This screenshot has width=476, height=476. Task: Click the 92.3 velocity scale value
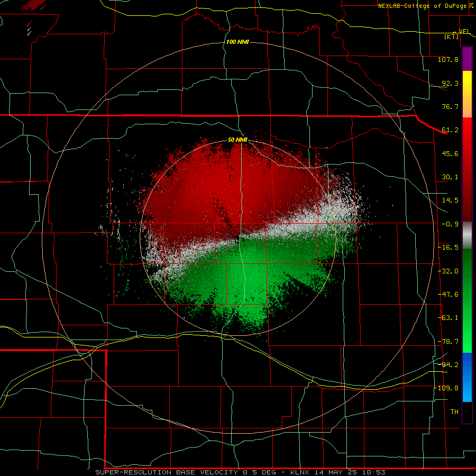tap(450, 83)
